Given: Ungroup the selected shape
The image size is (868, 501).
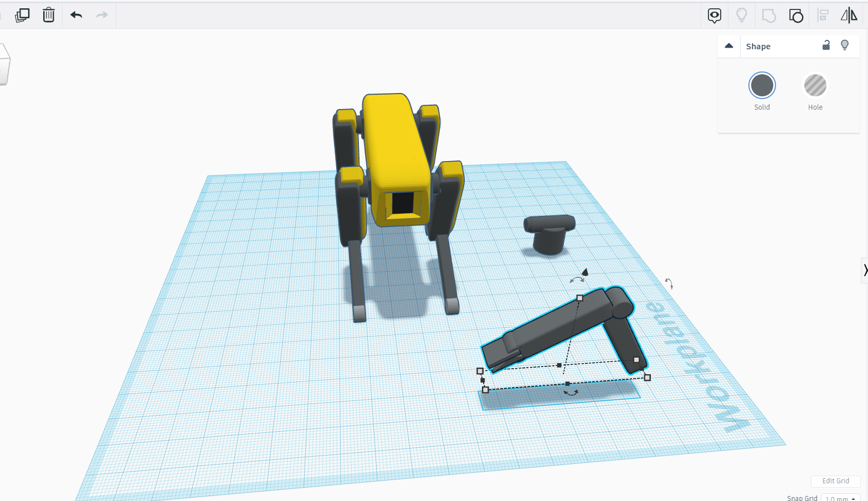Looking at the screenshot, I should click(796, 16).
